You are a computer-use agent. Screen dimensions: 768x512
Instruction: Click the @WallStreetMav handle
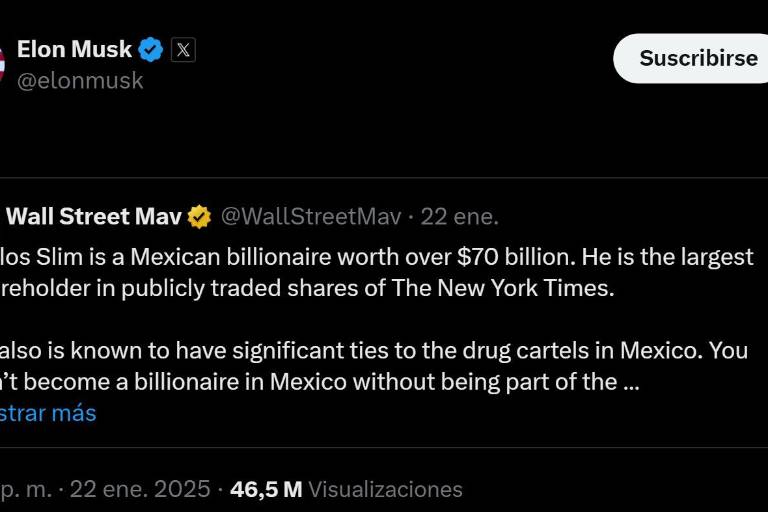(x=310, y=217)
